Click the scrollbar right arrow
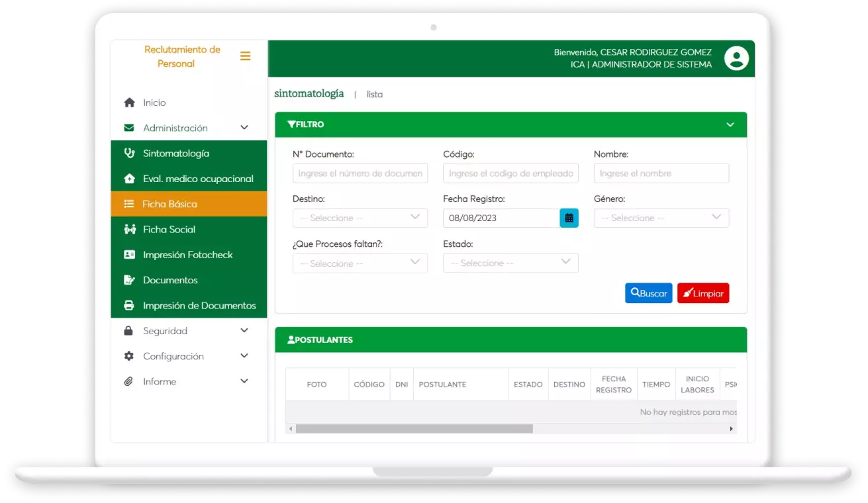This screenshot has height=503, width=868. point(732,429)
